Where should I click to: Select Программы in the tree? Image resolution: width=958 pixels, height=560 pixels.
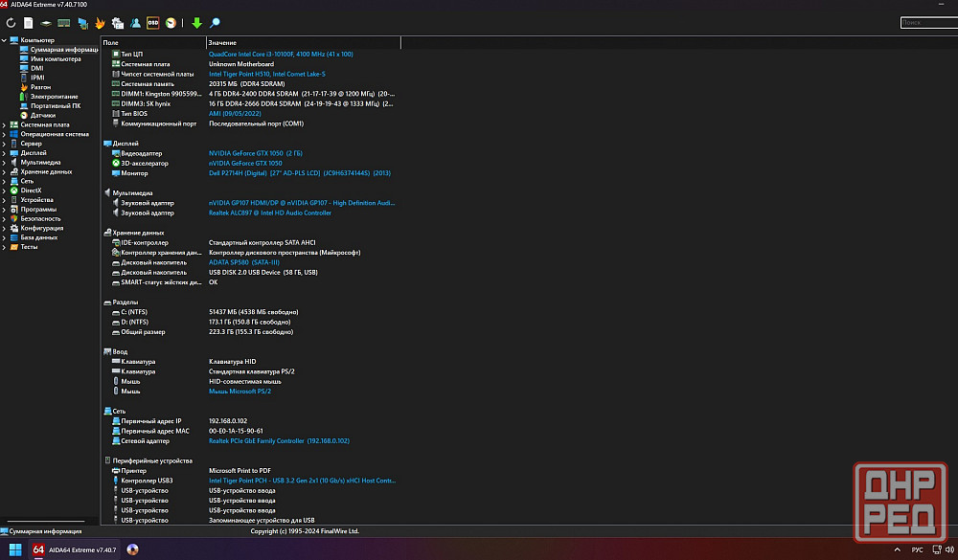[38, 210]
